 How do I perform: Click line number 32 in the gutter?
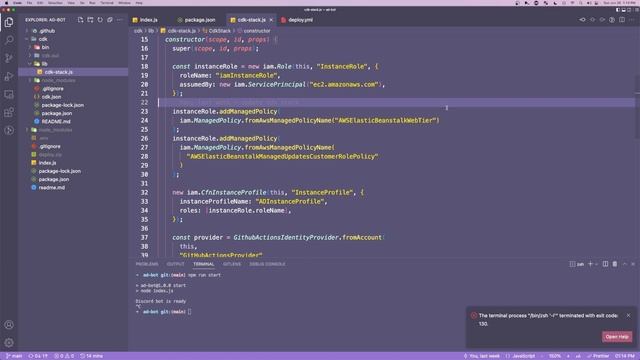point(144,192)
